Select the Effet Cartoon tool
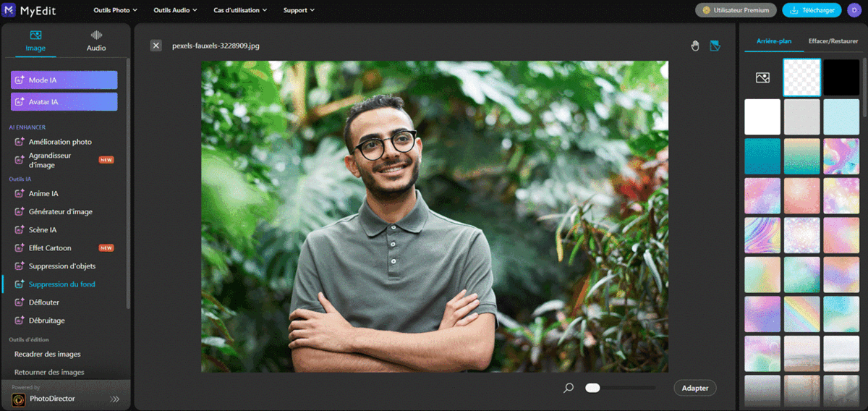This screenshot has width=868, height=411. click(64, 248)
